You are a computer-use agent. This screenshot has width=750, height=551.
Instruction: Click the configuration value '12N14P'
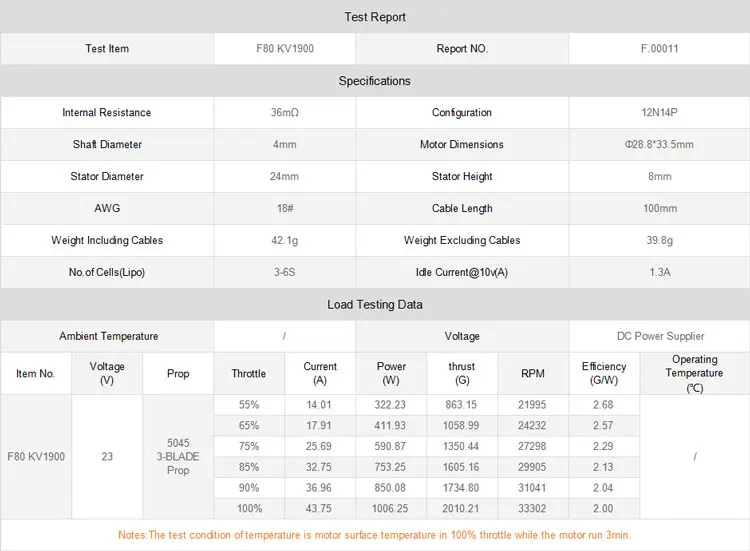(x=660, y=112)
